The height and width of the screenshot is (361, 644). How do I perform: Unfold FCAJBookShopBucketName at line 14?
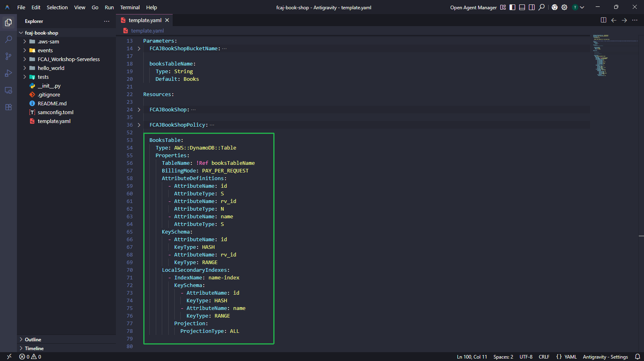pos(139,49)
